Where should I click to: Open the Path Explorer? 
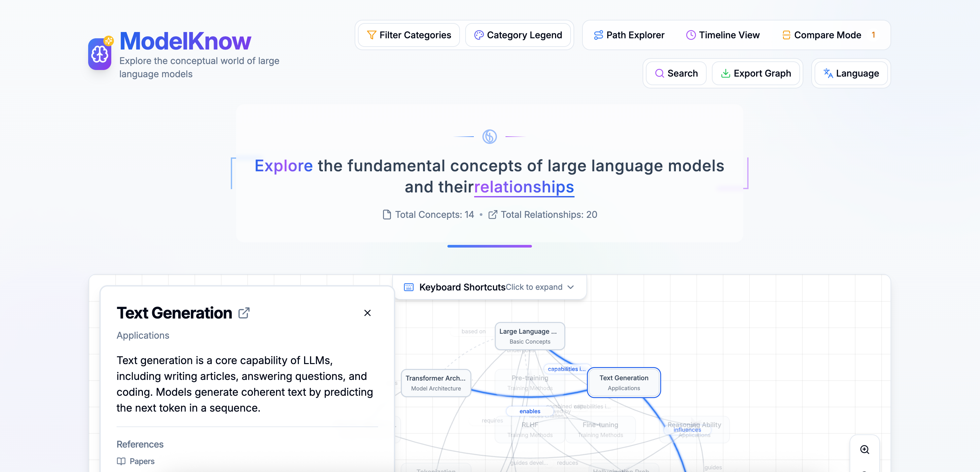[629, 35]
